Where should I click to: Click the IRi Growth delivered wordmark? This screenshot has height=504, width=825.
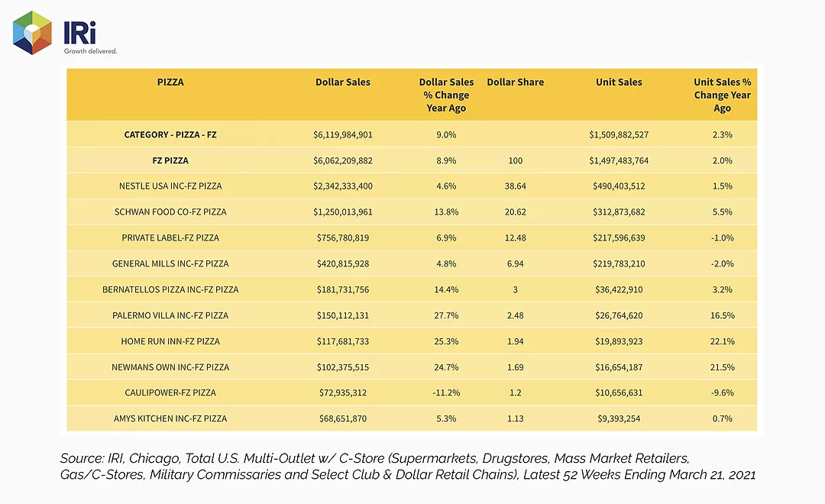pos(90,37)
